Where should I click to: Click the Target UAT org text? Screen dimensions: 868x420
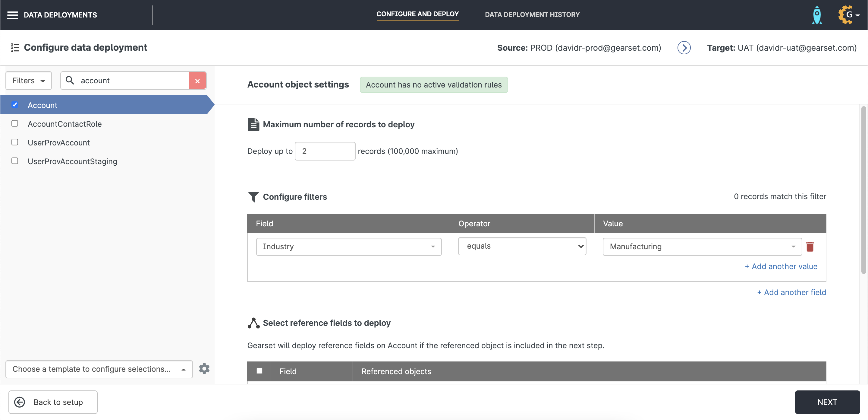782,48
